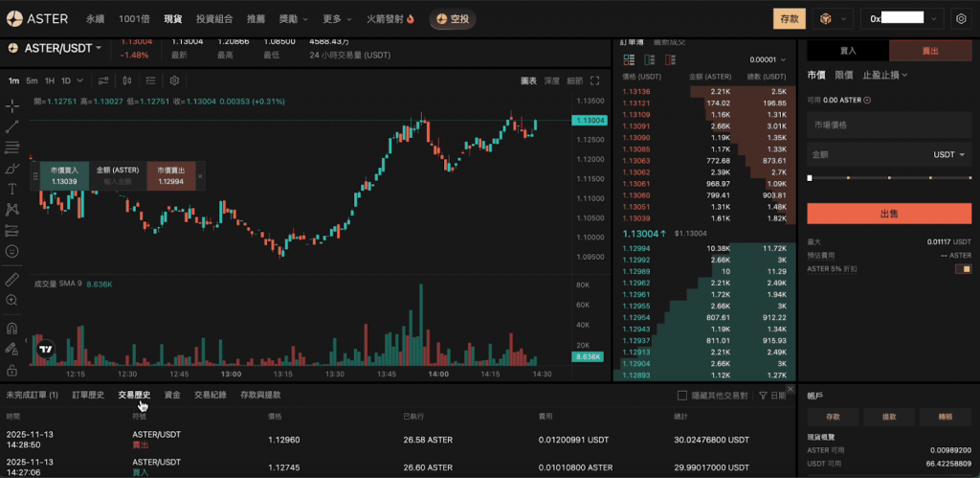Open the 永續 menu in top navigation
980x478 pixels.
coord(95,18)
